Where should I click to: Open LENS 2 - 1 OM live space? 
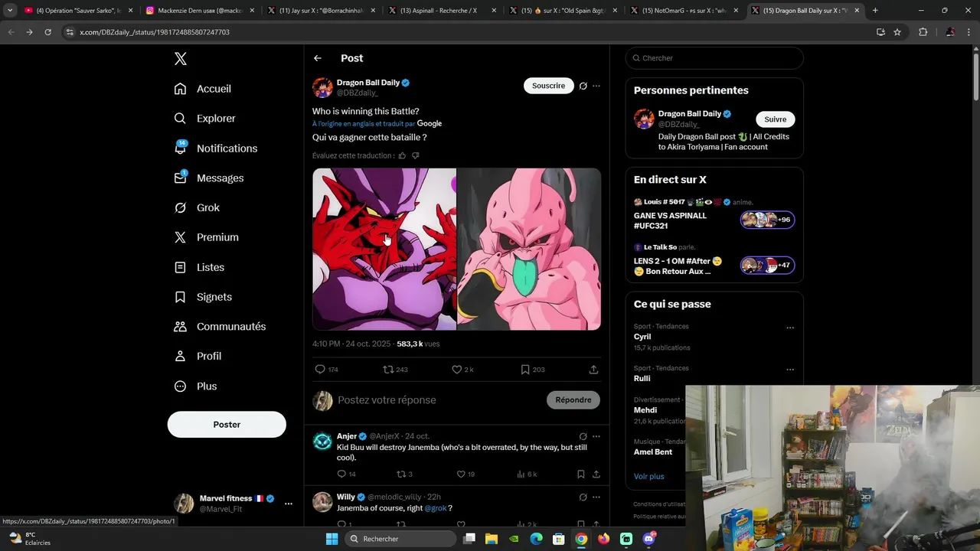[x=714, y=261]
